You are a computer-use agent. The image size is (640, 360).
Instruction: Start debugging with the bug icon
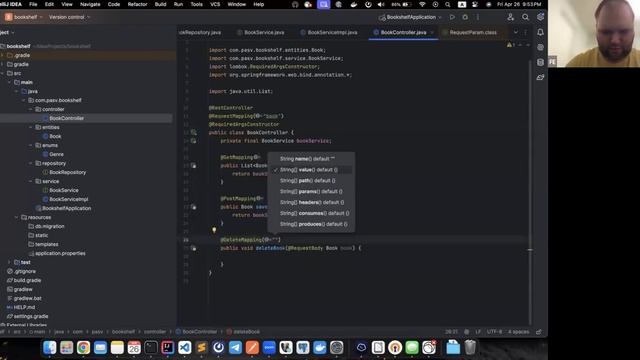click(465, 17)
